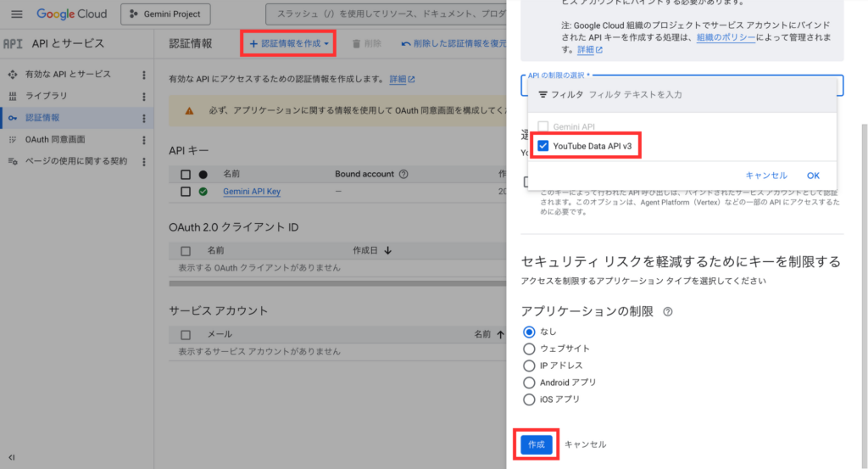Click キャンセル next to 作成 button
Screen dimensions: 868x469
click(x=585, y=444)
